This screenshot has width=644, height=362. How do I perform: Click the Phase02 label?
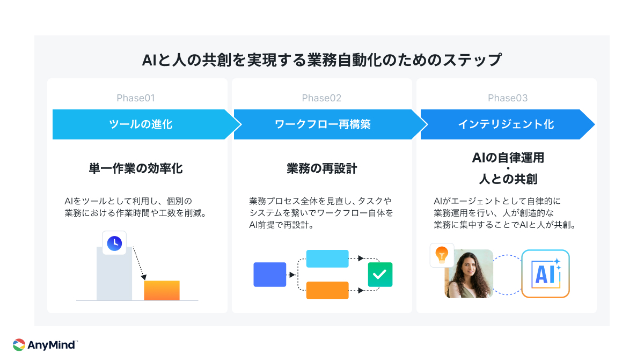click(321, 98)
